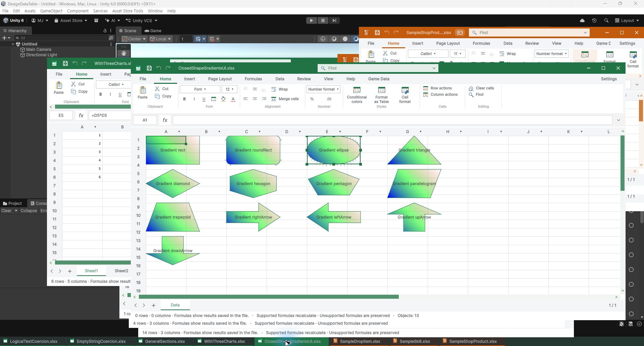Open column A filter dropdown arrow

coord(179,132)
